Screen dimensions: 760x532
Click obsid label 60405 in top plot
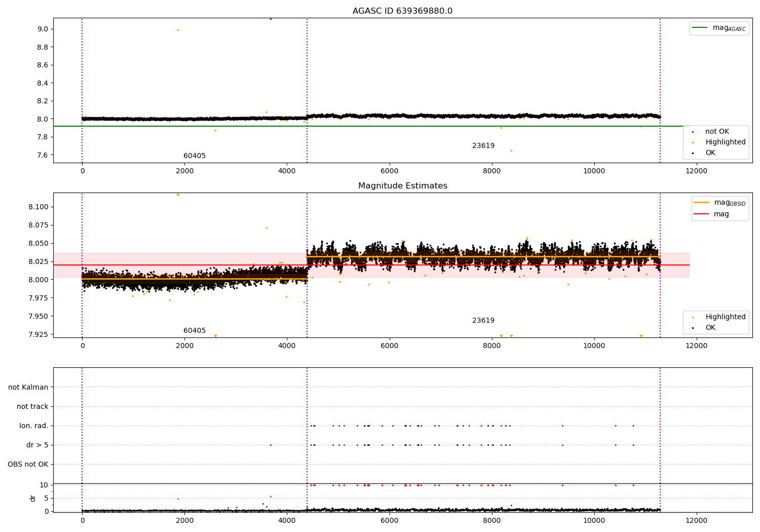pyautogui.click(x=195, y=156)
